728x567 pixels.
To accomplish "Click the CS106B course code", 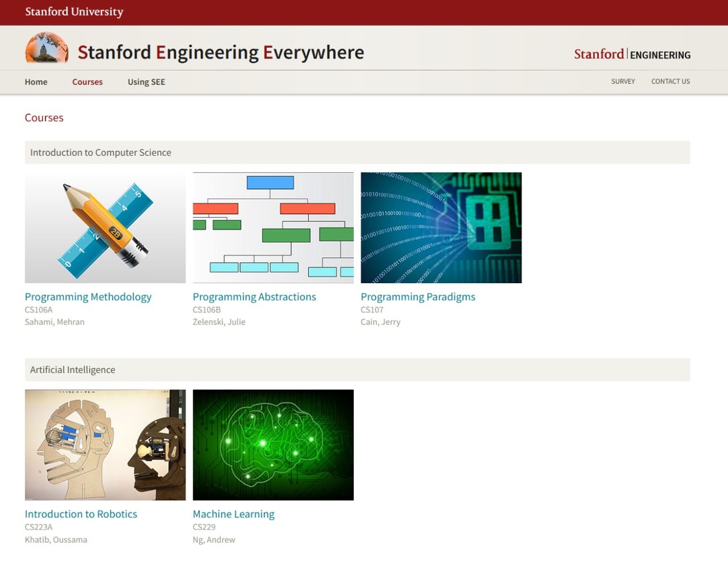I will tap(207, 310).
